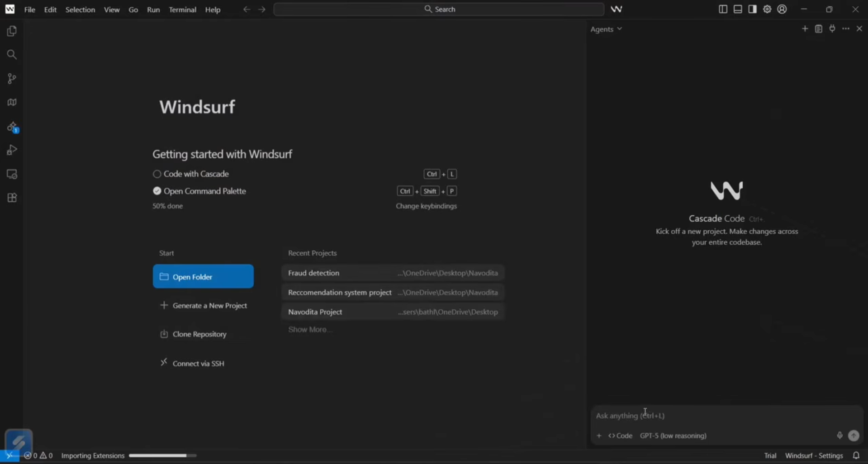
Task: Click Clone Repository
Action: tap(193, 334)
